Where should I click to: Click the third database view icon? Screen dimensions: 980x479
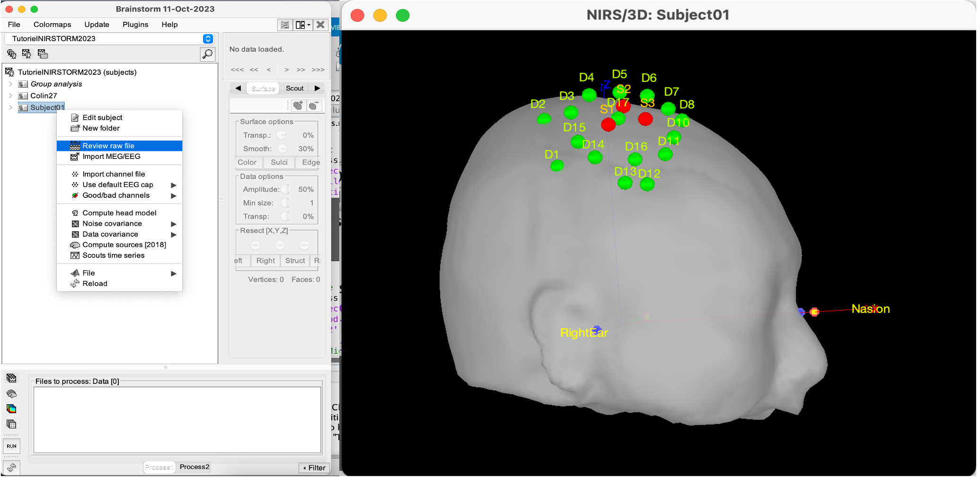[x=43, y=54]
